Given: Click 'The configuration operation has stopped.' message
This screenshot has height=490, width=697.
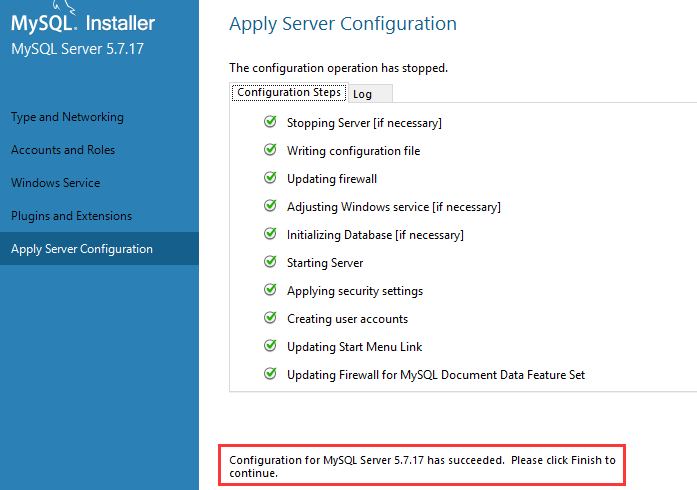Looking at the screenshot, I should (x=338, y=68).
